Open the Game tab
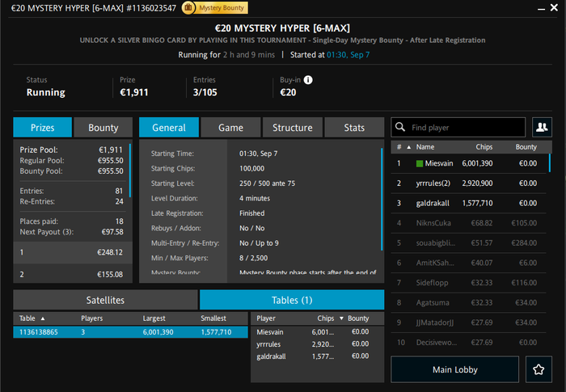The image size is (566, 392). tap(230, 128)
